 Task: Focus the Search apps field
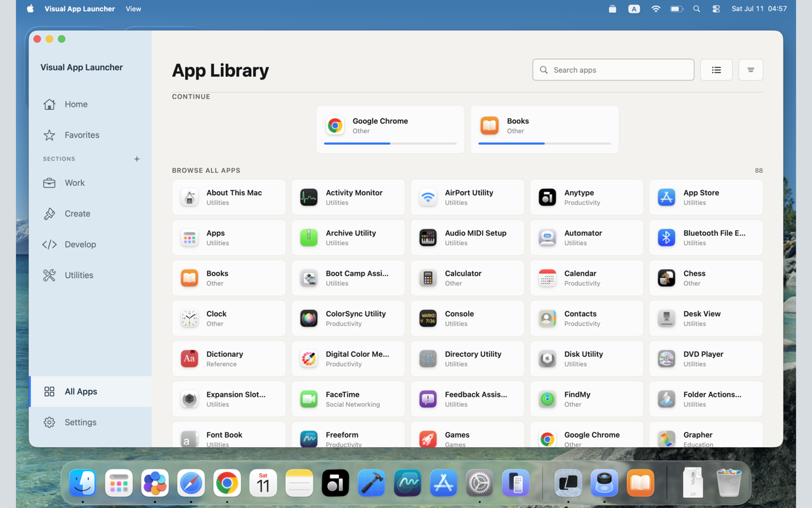(613, 70)
